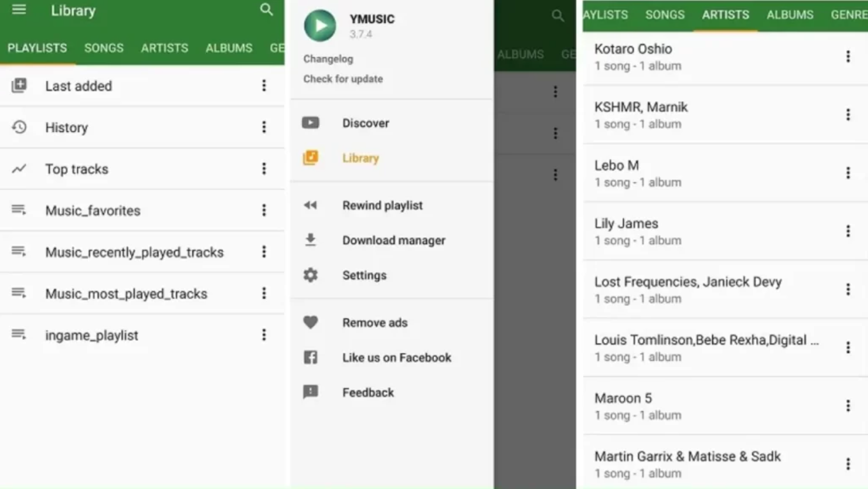Click the Rewind playlist icon
This screenshot has width=868, height=489.
pos(310,205)
